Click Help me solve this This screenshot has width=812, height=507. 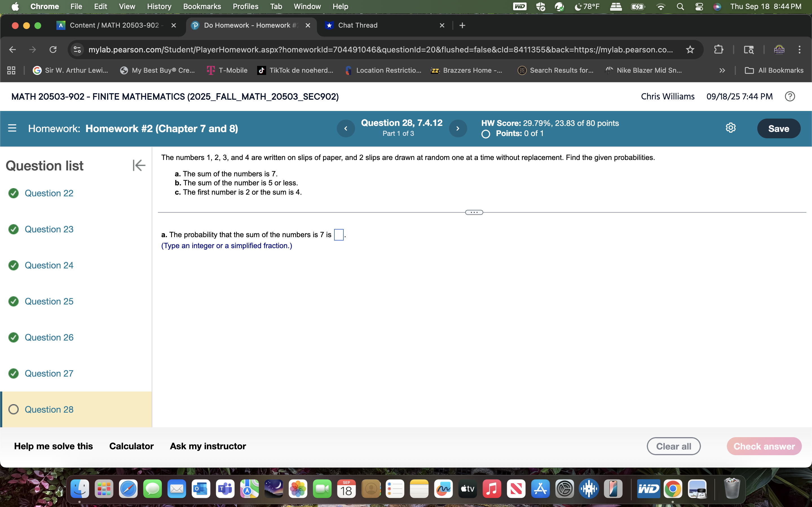coord(53,446)
